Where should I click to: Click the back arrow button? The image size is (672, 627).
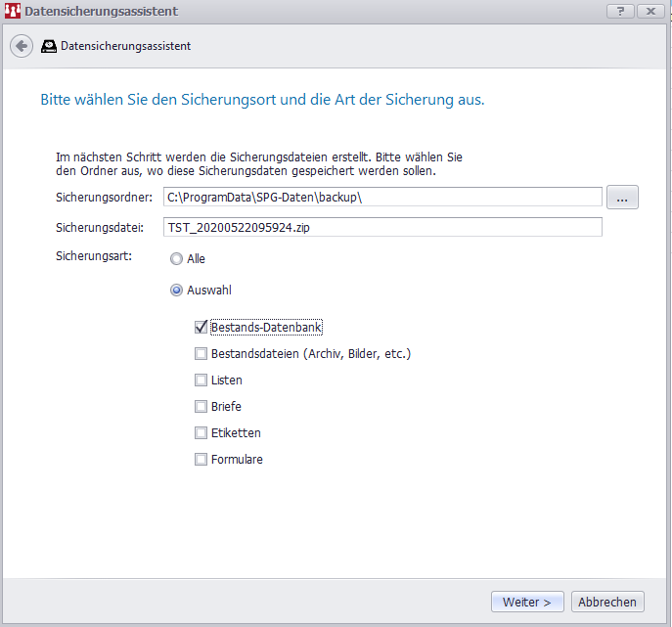pyautogui.click(x=22, y=46)
